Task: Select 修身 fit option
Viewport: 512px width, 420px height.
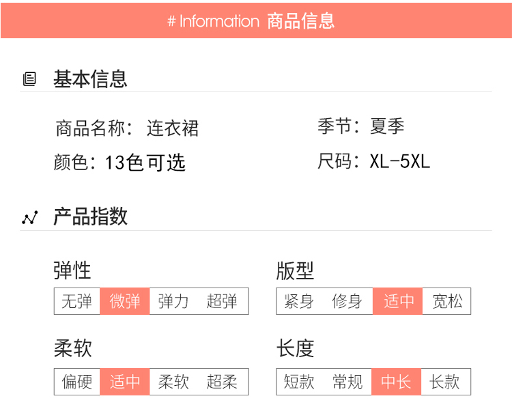Action: click(x=347, y=301)
